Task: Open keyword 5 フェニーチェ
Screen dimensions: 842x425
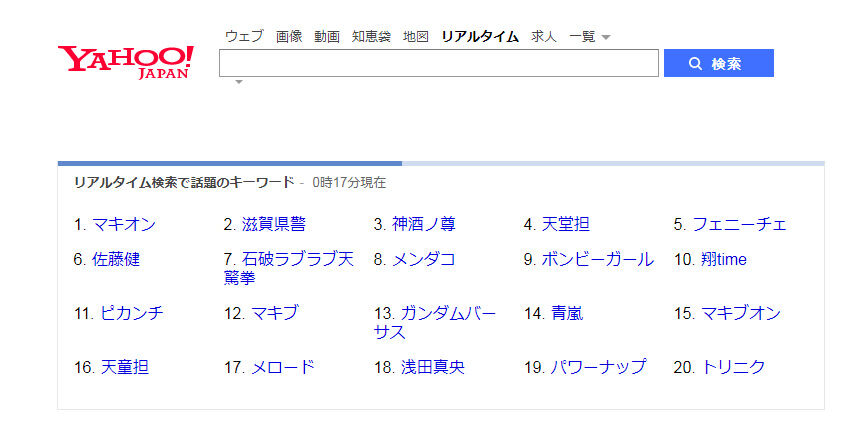Action: click(739, 224)
